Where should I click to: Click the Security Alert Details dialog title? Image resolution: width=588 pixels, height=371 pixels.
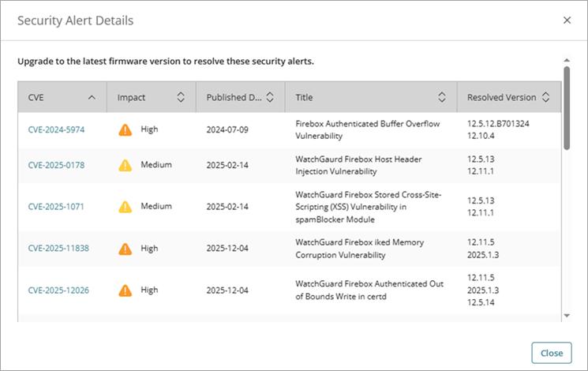76,21
